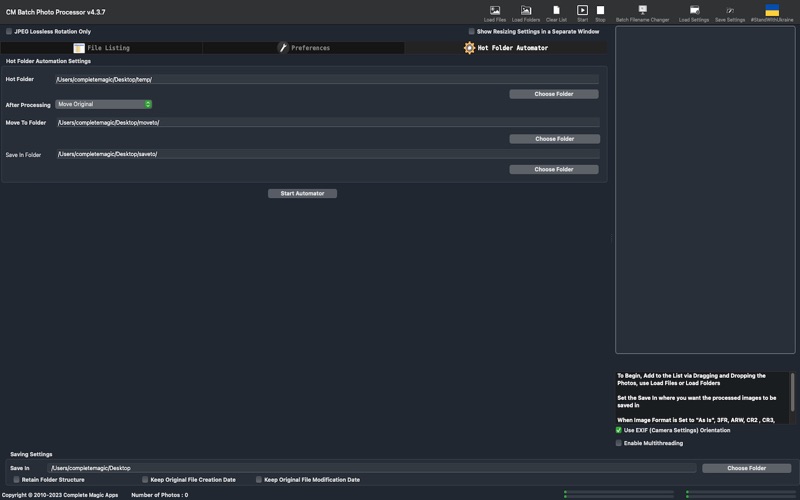Image resolution: width=800 pixels, height=500 pixels.
Task: Click the Copyright Complete Magic Apps text
Action: (60, 495)
